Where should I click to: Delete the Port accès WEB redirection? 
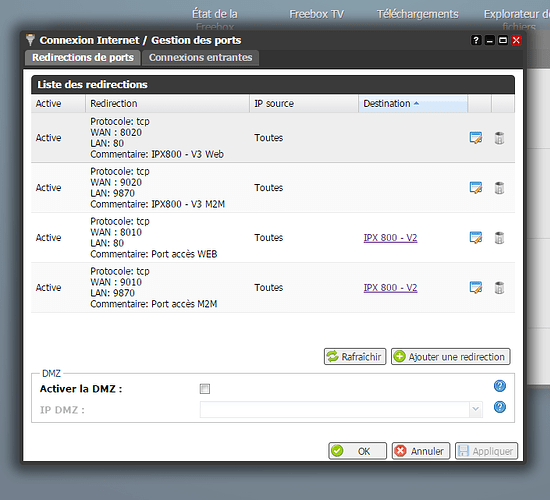click(499, 238)
